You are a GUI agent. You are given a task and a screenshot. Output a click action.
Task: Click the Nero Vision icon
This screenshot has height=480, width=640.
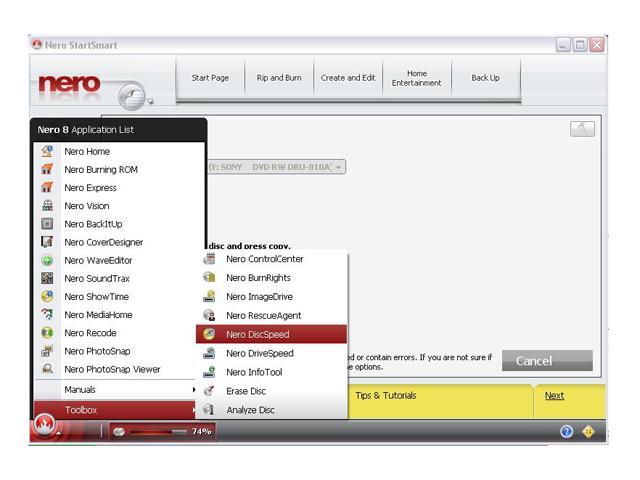coord(47,205)
